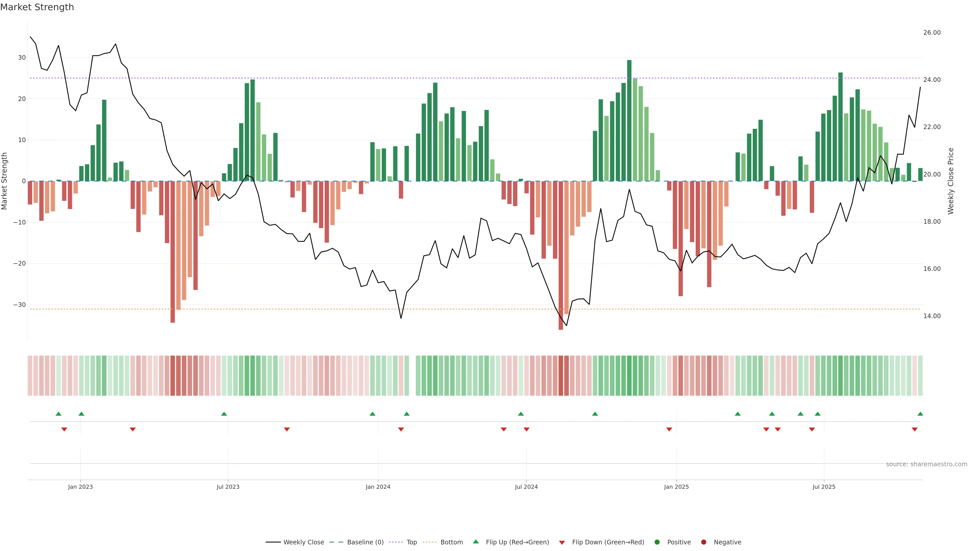This screenshot has width=980, height=551.
Task: Select the Jul 2024 x-axis label
Action: (x=526, y=487)
